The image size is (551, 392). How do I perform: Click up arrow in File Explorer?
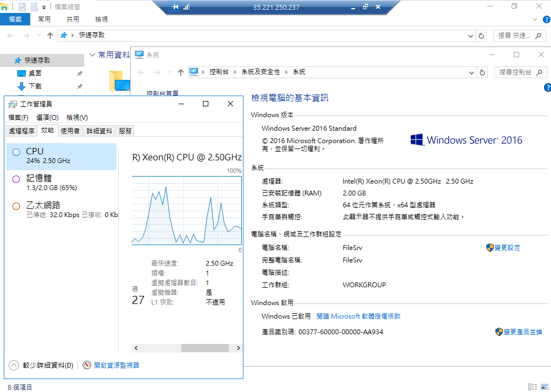point(50,36)
